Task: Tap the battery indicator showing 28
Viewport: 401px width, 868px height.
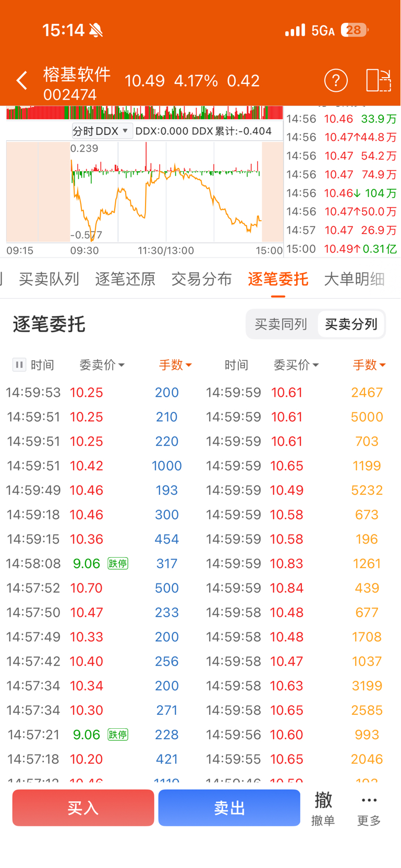Action: [x=355, y=30]
